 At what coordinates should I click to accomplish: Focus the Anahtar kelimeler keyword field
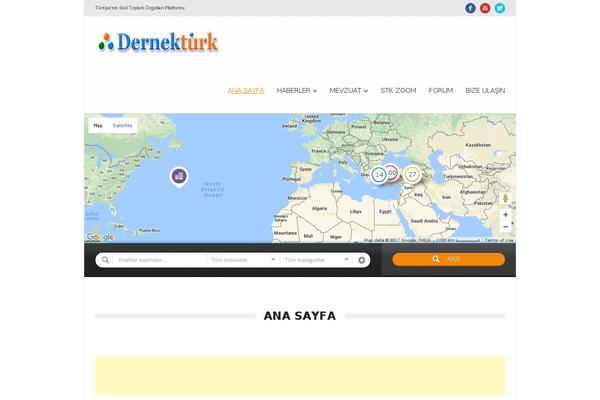point(160,260)
